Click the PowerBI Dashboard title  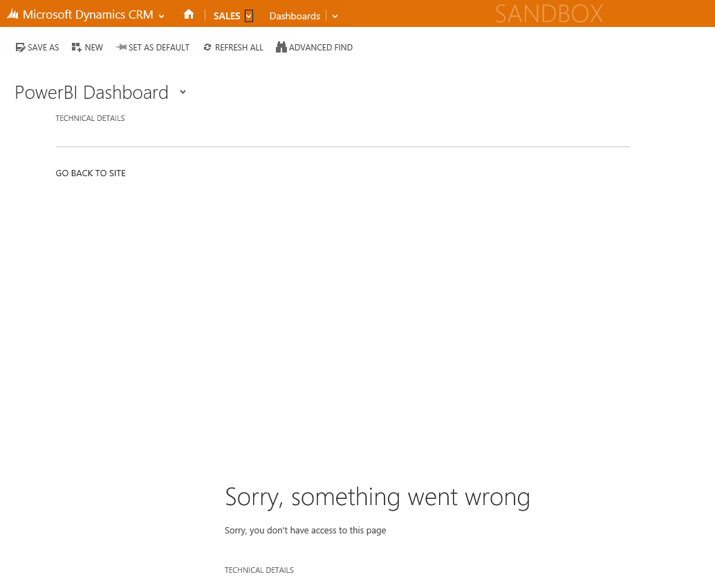[x=91, y=93]
